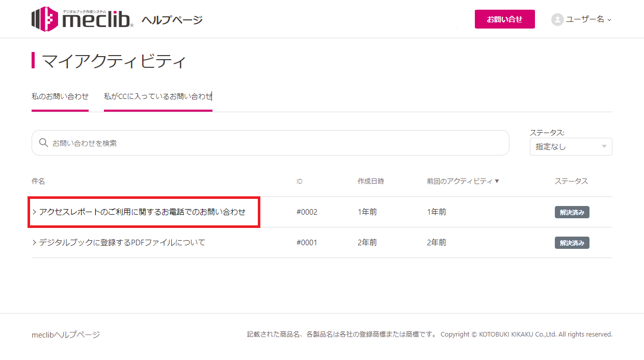The image size is (644, 360).
Task: Open the アクセスレポートのご利用 inquiry link
Action: coord(142,212)
